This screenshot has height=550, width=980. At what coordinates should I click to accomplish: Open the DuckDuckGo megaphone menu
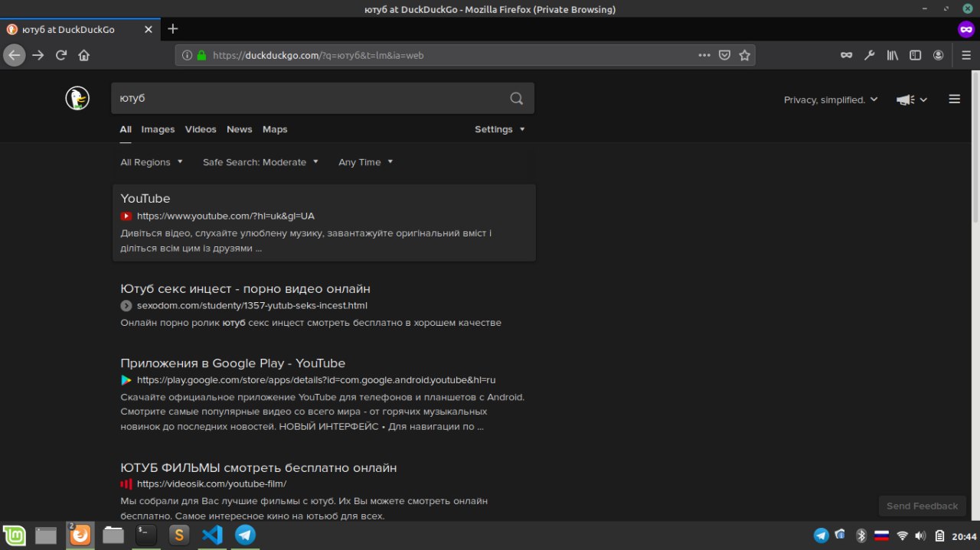[912, 99]
